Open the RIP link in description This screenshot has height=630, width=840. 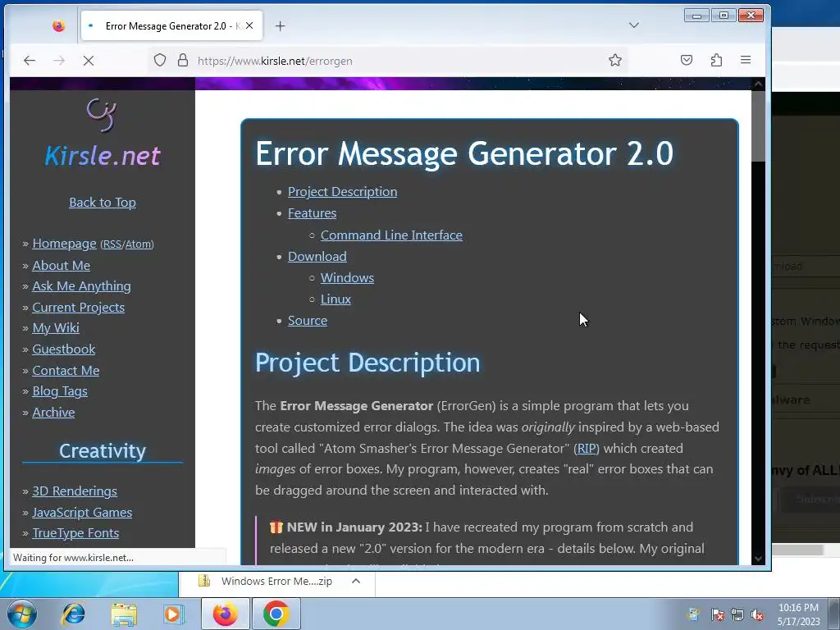[x=586, y=449]
